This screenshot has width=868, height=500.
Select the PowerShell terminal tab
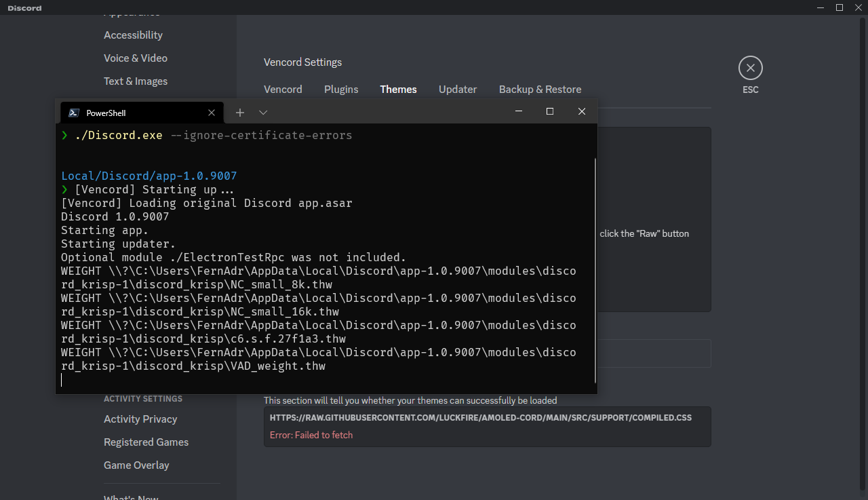pos(142,113)
